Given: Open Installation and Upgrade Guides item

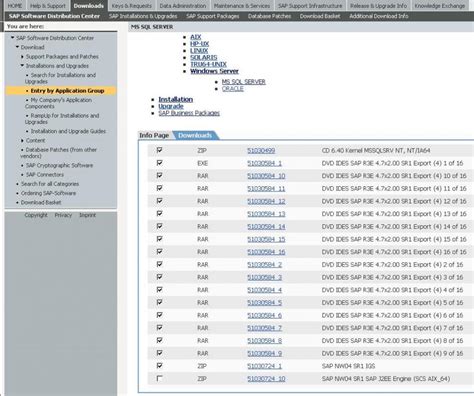Looking at the screenshot, I should 68,131.
